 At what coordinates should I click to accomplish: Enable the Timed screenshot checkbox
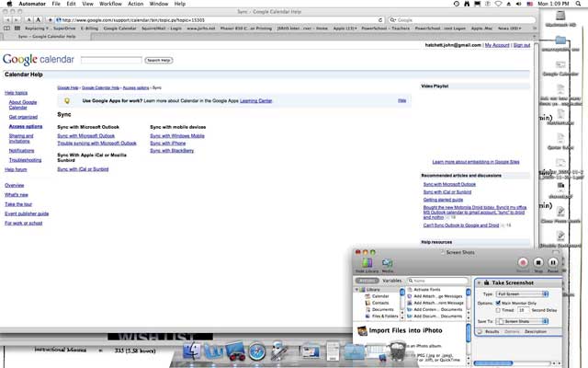tap(497, 310)
